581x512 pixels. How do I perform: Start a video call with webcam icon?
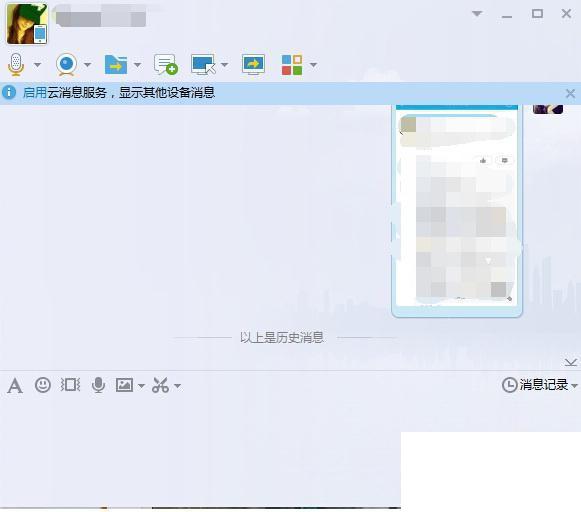point(66,64)
